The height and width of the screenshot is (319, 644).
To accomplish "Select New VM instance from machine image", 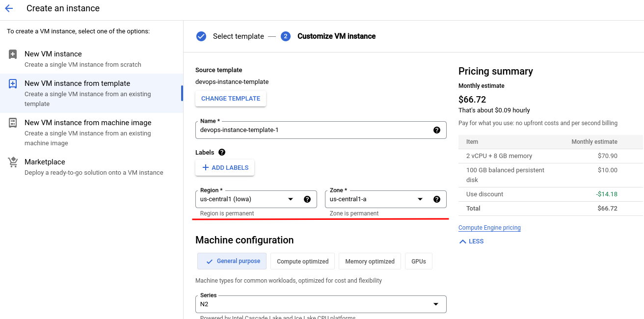I will click(x=91, y=133).
